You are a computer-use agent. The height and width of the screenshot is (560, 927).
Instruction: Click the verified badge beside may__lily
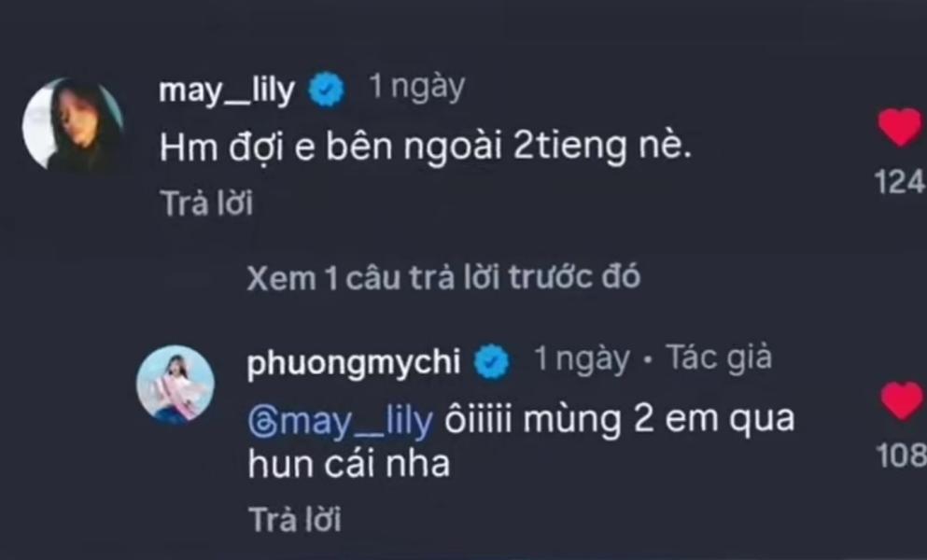[x=327, y=91]
